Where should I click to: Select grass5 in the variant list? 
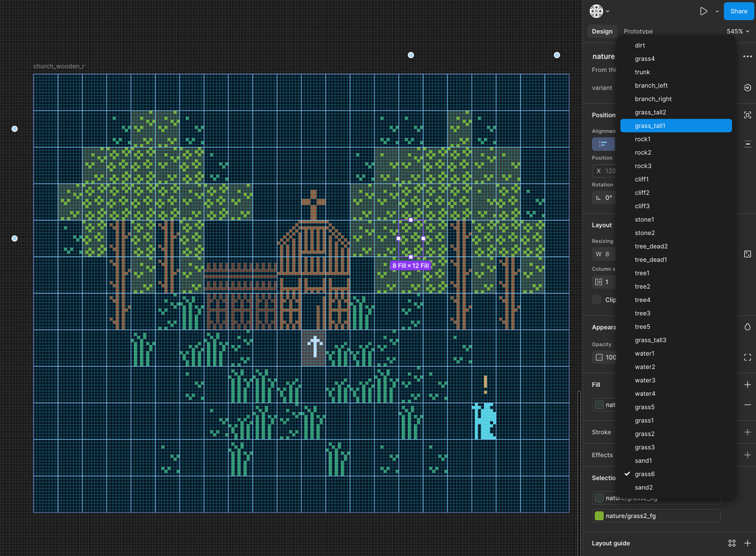pos(676,407)
